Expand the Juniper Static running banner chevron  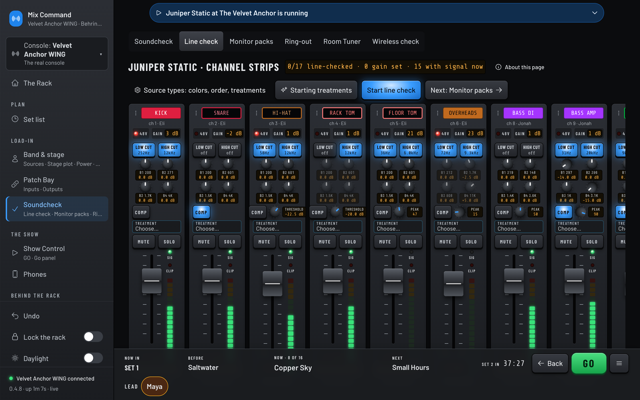pos(595,13)
